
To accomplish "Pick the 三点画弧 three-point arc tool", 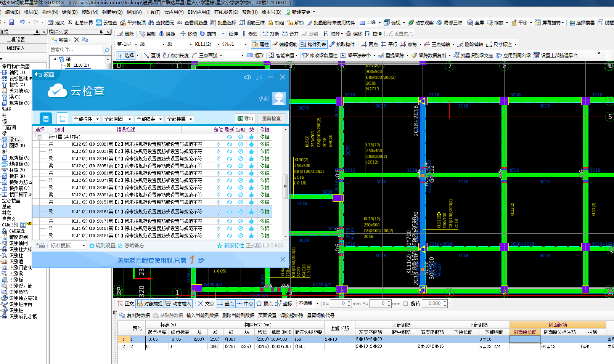I will [205, 55].
